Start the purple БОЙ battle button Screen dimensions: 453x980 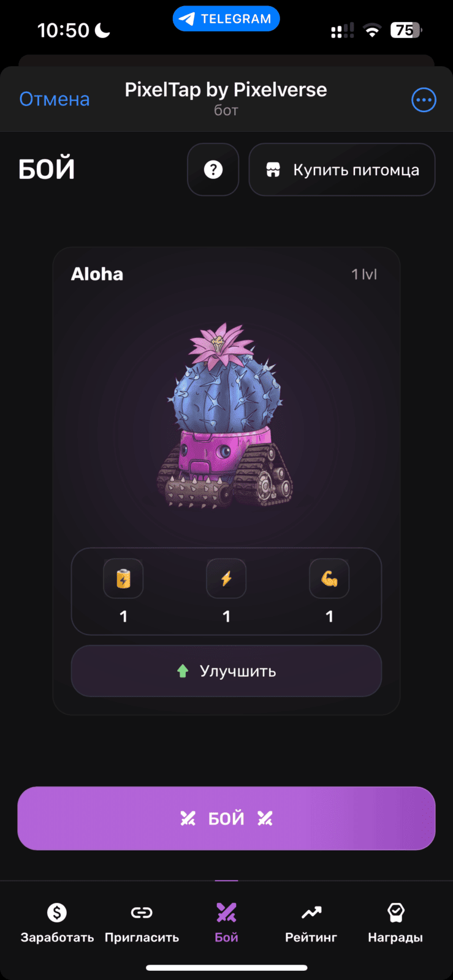tap(226, 818)
